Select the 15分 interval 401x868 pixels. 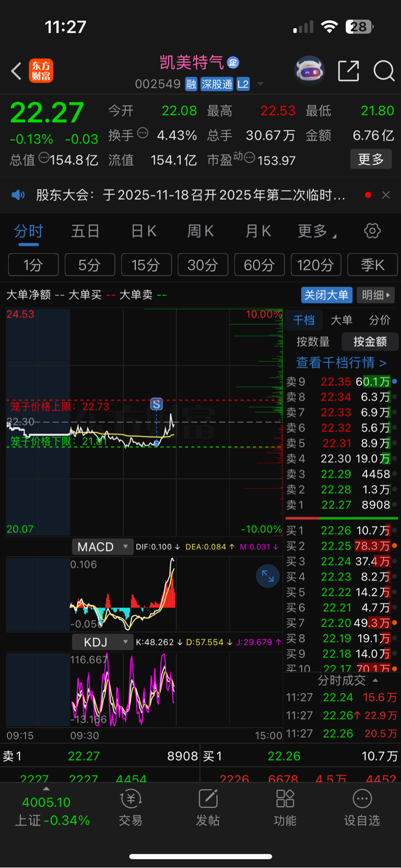pos(146,265)
